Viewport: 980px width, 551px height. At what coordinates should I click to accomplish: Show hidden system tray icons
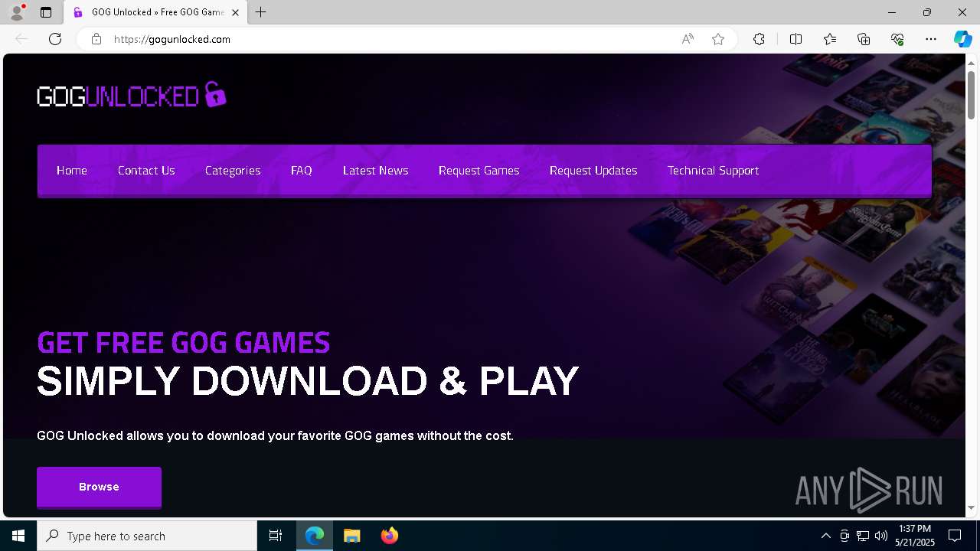(x=825, y=536)
